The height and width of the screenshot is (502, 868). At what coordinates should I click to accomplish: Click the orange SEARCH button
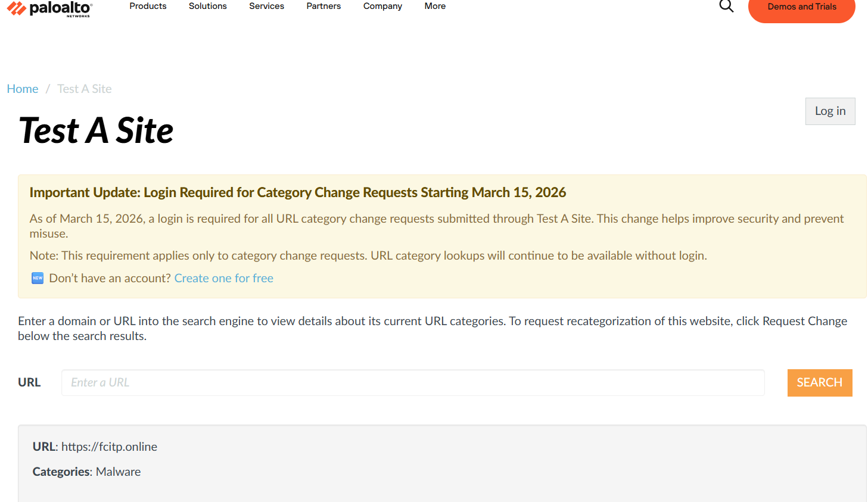pyautogui.click(x=820, y=382)
